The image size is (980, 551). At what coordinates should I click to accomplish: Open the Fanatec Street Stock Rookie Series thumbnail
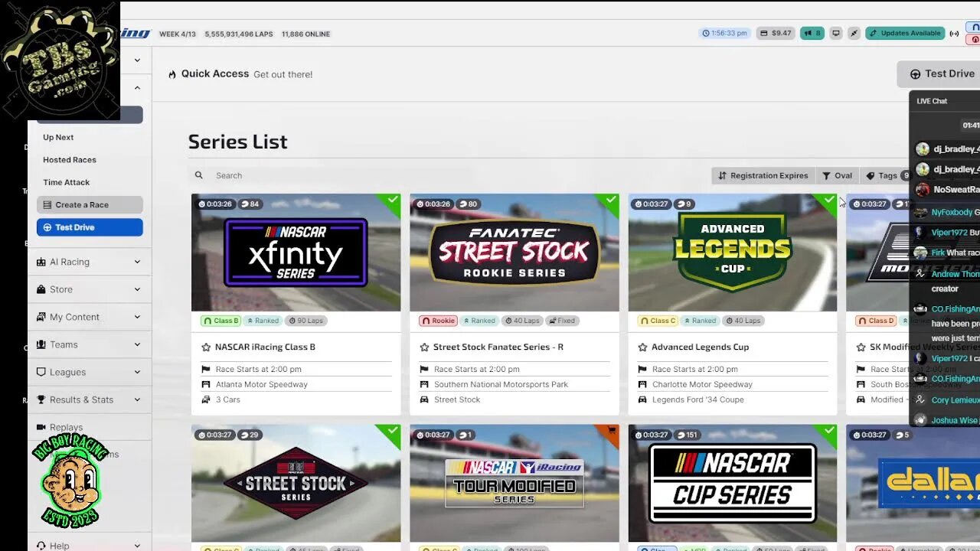click(514, 253)
